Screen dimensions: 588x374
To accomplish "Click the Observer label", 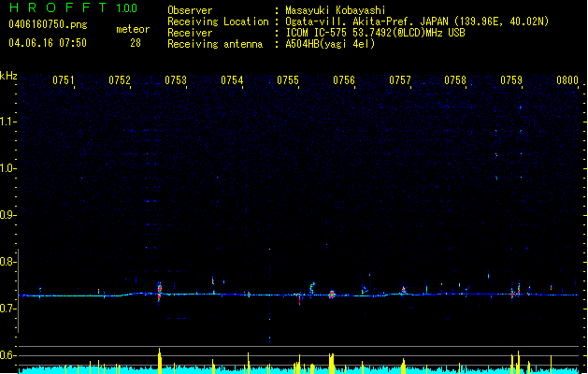I will click(x=190, y=10).
